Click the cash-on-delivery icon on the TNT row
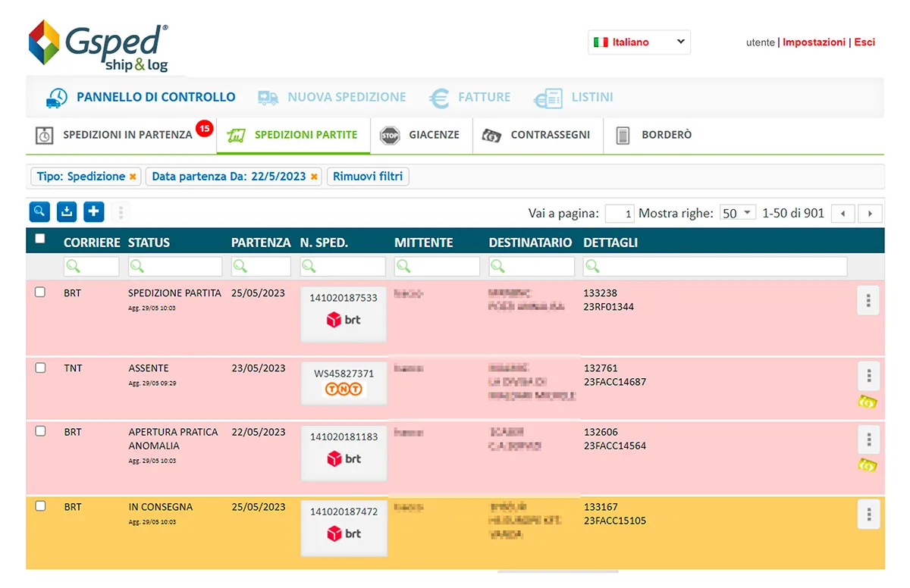The width and height of the screenshot is (910, 588). (868, 402)
